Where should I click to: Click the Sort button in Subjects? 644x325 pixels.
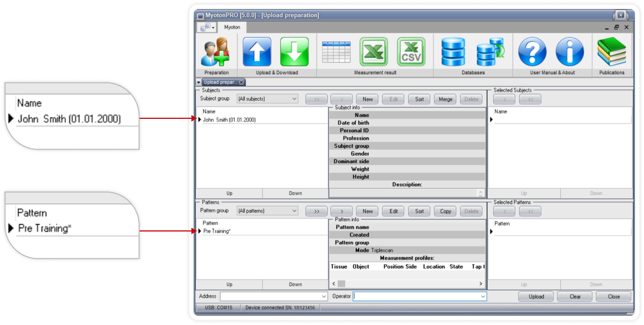click(x=419, y=99)
